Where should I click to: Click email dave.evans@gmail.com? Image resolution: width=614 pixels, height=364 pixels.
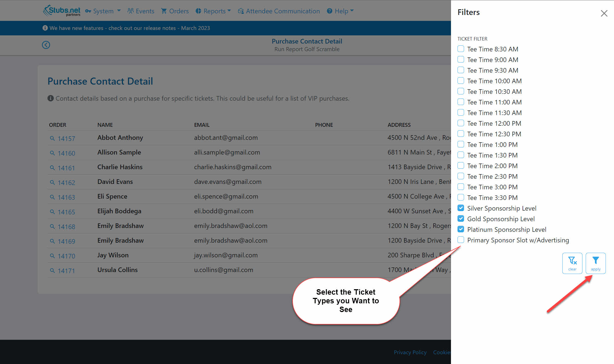[228, 181]
